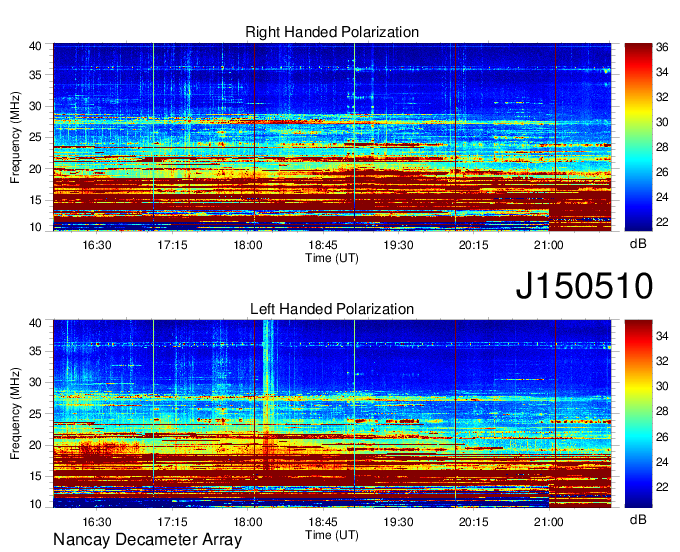Viewport: 680px width, 552px height.
Task: Click 35 MHz tick on Left Handed frequency axis
Action: 35,351
